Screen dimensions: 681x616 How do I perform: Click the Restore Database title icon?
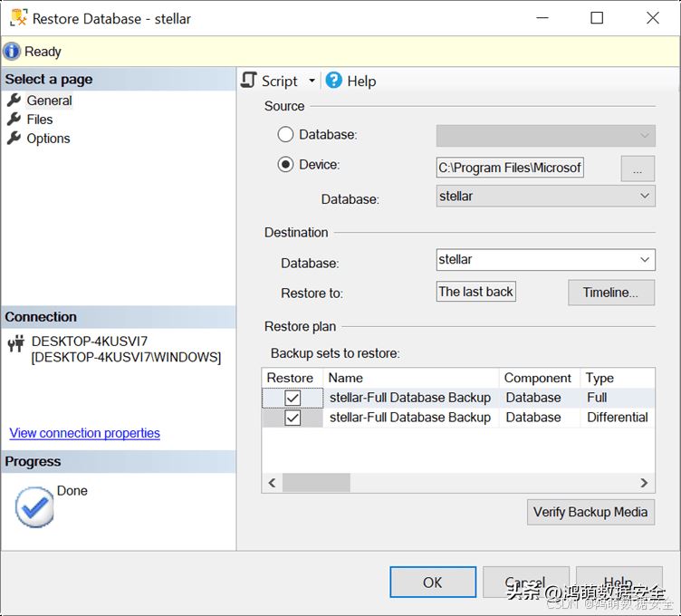point(19,18)
